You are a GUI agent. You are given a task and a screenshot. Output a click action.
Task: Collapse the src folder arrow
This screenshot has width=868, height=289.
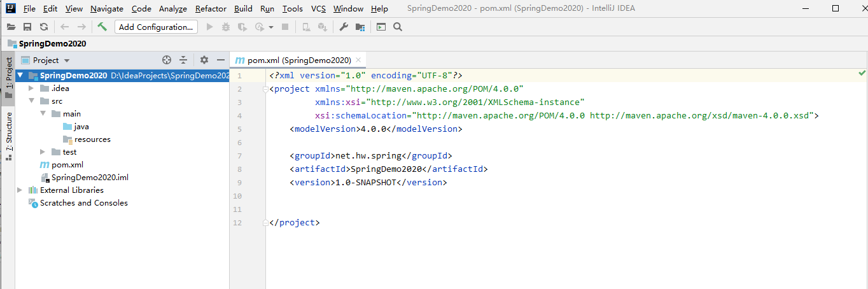[x=31, y=101]
